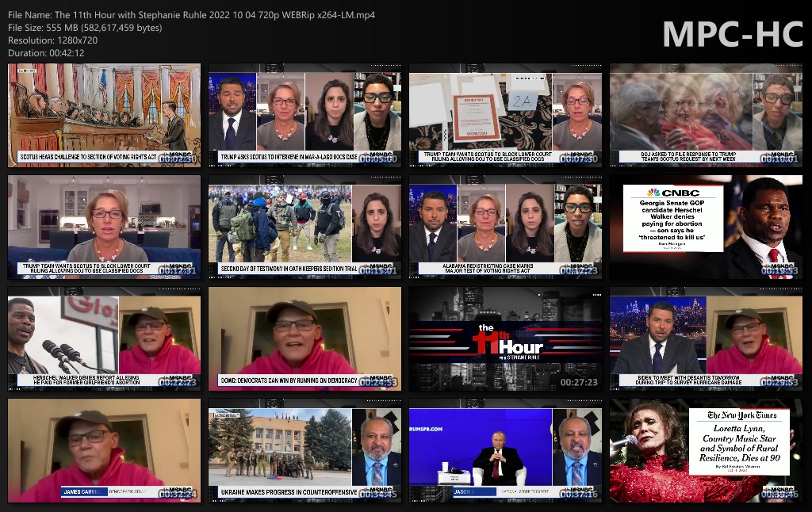Click the File Name text line
812x512 pixels.
(192, 15)
